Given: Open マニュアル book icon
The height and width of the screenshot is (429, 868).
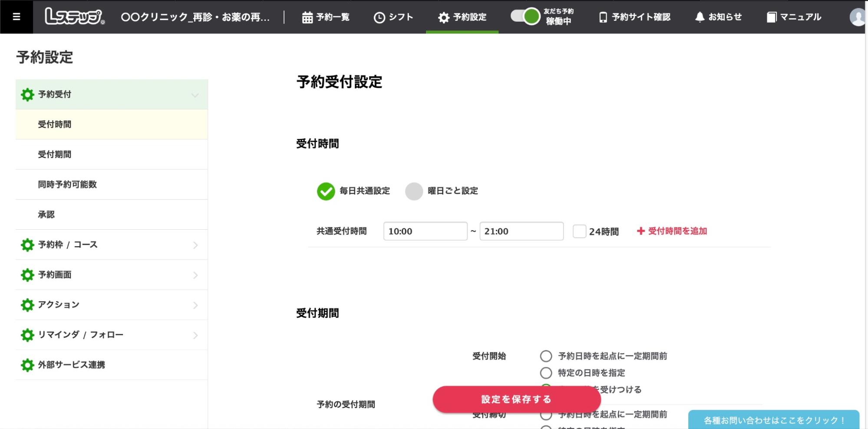Looking at the screenshot, I should pyautogui.click(x=771, y=17).
